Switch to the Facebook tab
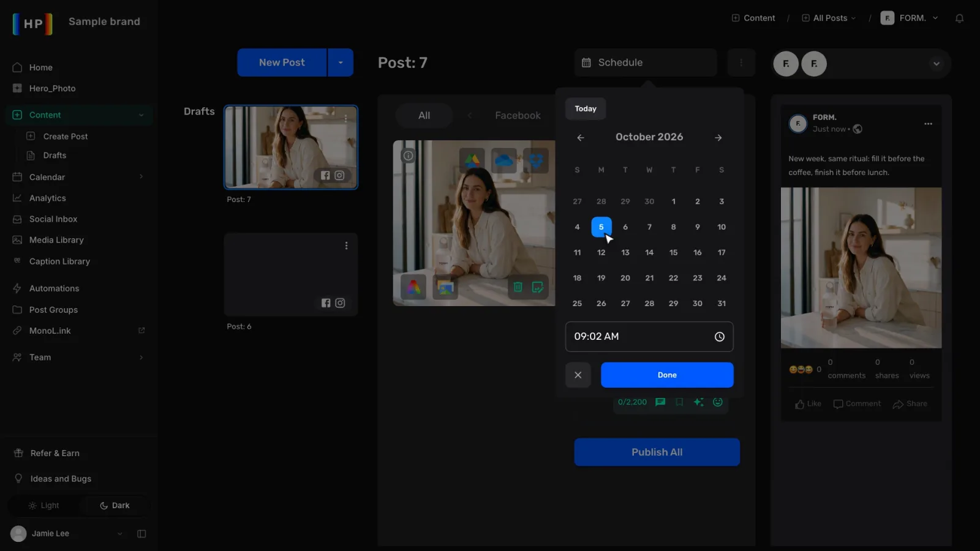 [518, 116]
